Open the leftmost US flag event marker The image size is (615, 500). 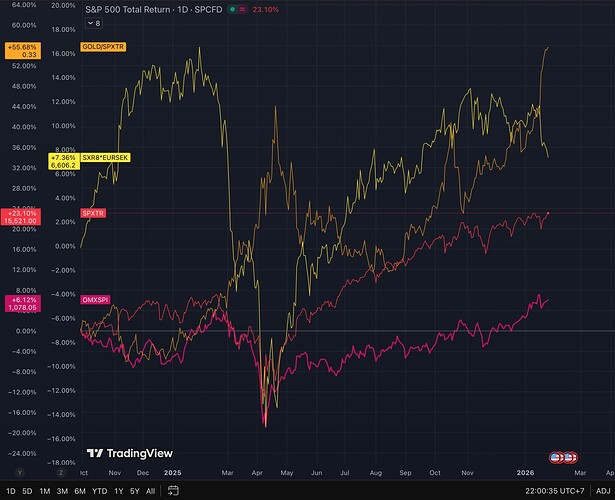coord(555,457)
